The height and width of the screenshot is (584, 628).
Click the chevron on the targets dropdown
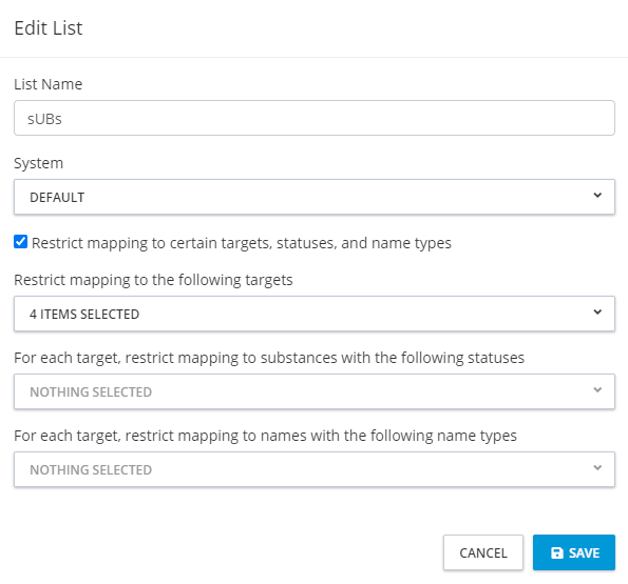point(597,313)
